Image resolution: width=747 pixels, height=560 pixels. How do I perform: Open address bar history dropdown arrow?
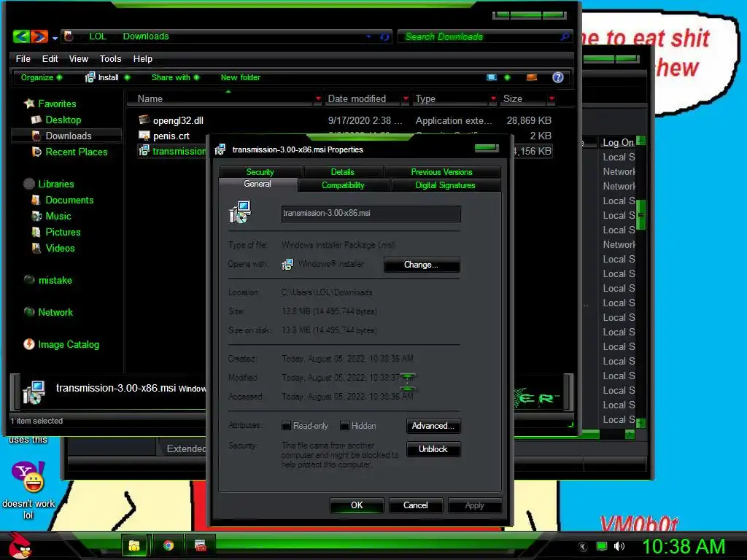(368, 36)
